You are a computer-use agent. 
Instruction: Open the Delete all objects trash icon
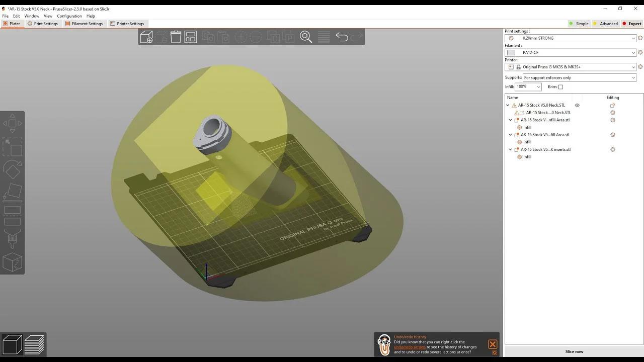coord(176,37)
